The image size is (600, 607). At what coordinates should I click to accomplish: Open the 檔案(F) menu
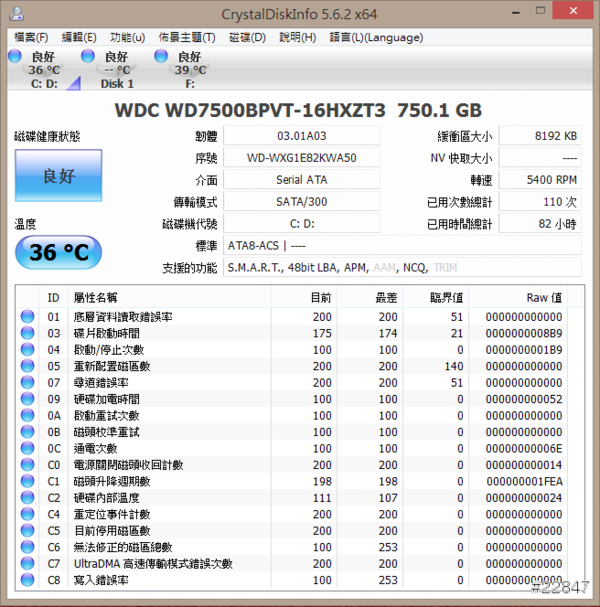(x=32, y=37)
